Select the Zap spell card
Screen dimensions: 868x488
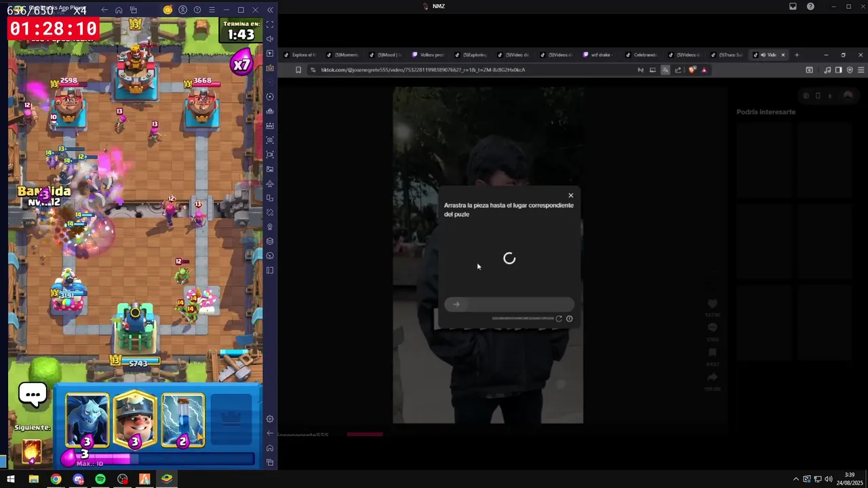pyautogui.click(x=183, y=420)
